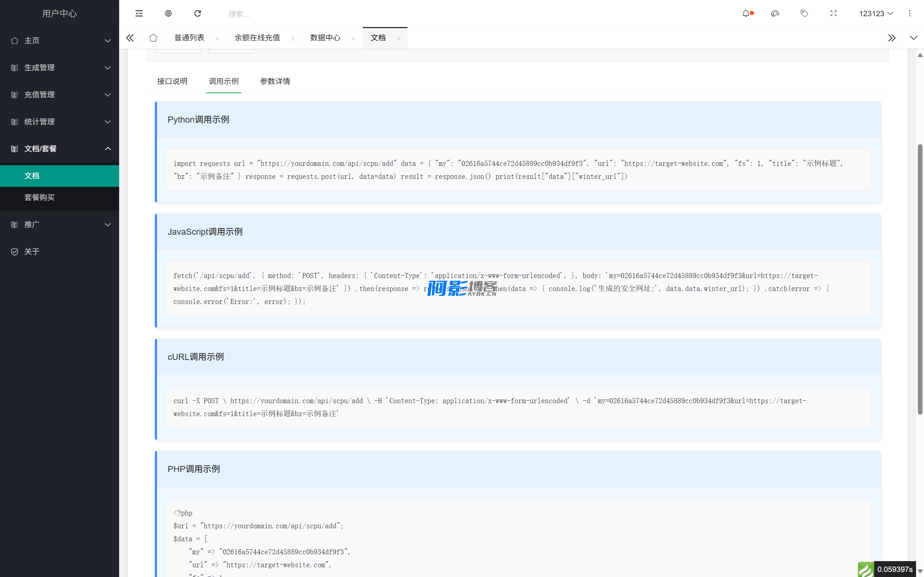Click the tag icon in the header
This screenshot has height=577, width=924.
point(804,13)
